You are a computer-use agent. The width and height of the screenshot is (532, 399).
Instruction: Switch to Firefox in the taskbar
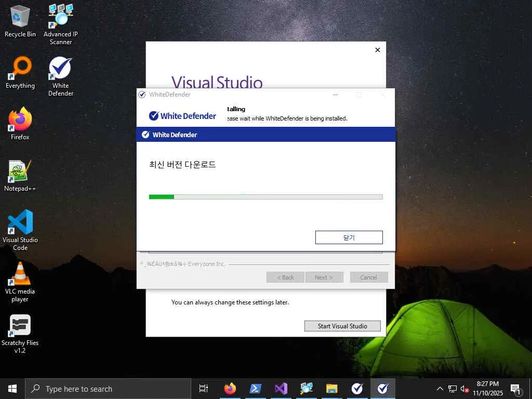[230, 389]
